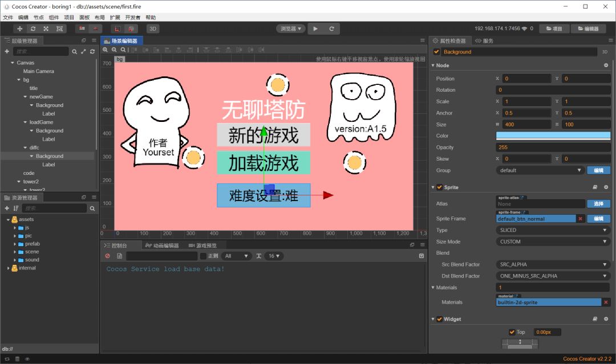616x364 pixels.
Task: Disable the Sprite component checkbox
Action: point(439,187)
